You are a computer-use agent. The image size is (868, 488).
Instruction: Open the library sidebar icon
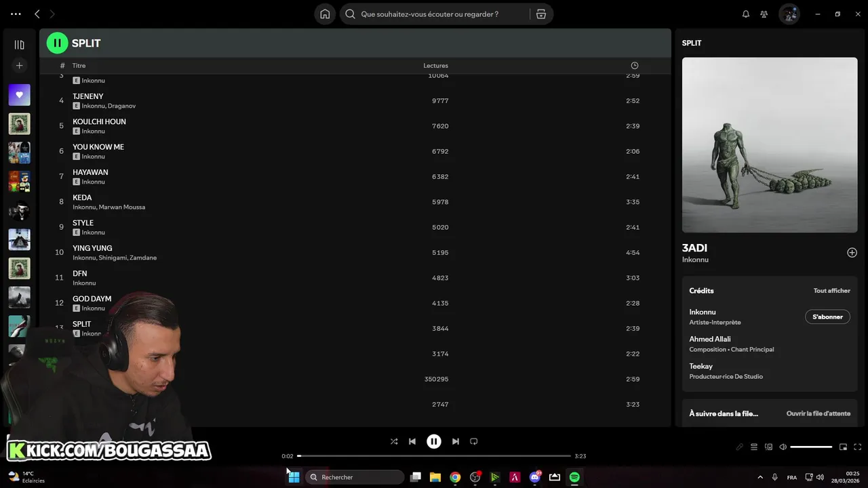click(x=19, y=45)
